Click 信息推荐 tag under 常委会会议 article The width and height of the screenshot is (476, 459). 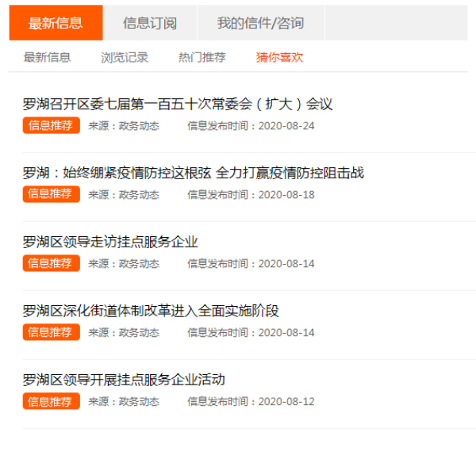pyautogui.click(x=51, y=125)
